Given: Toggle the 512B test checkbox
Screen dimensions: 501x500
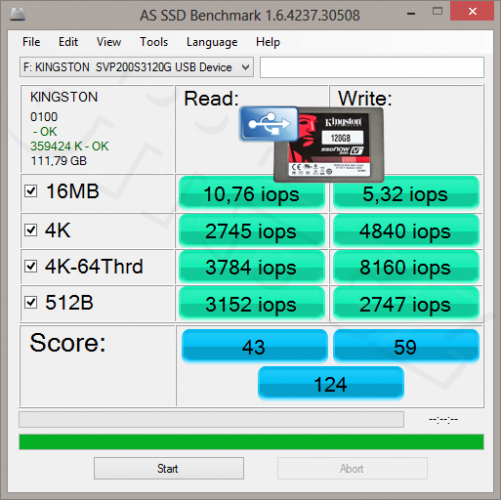Looking at the screenshot, I should (x=31, y=302).
